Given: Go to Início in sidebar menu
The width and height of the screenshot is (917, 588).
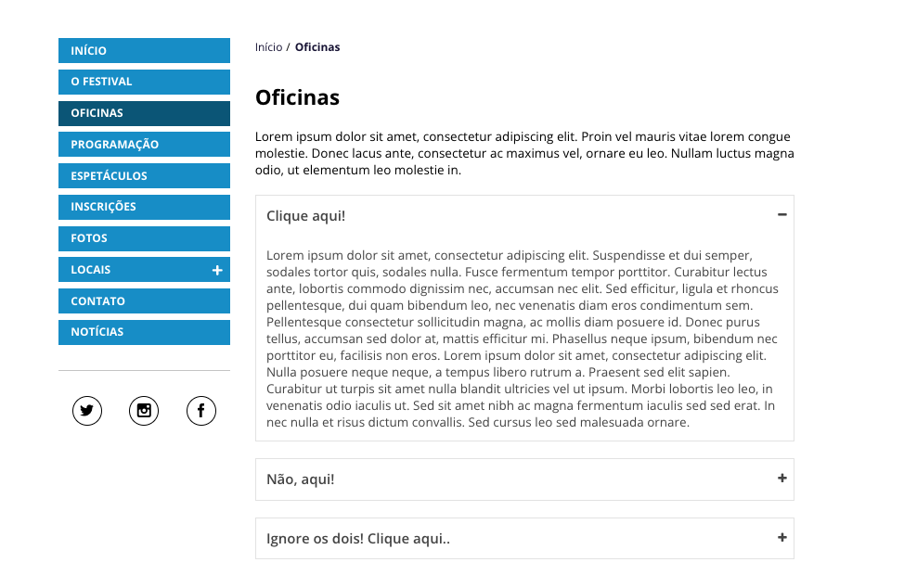Looking at the screenshot, I should click(144, 51).
